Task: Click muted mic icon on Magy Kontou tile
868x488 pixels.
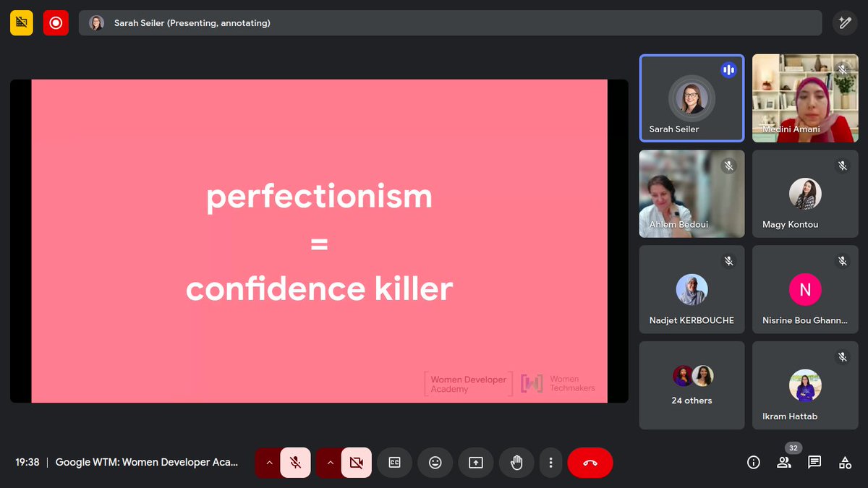Action: pyautogui.click(x=842, y=166)
